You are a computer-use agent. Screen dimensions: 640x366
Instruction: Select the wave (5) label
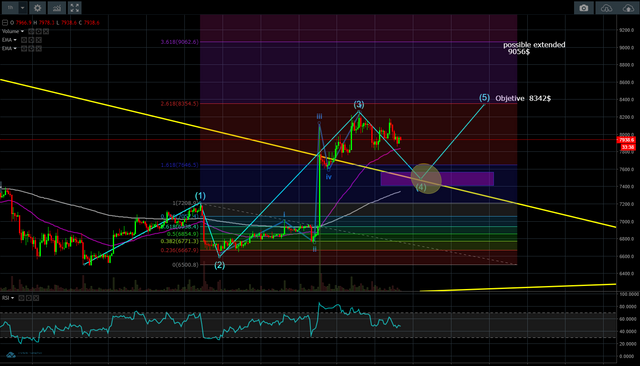tap(484, 98)
